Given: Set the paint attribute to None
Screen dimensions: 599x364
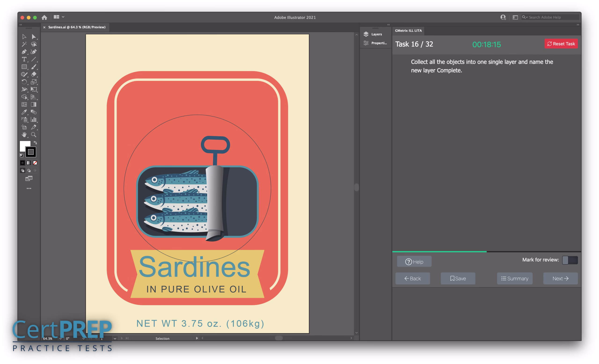Looking at the screenshot, I should click(x=35, y=163).
